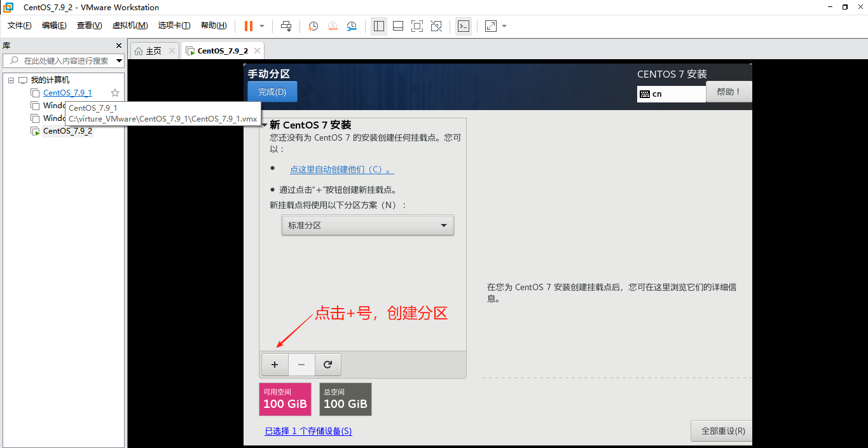Toggle Unity mode icon
Screen dimensions: 868x448
click(x=436, y=26)
